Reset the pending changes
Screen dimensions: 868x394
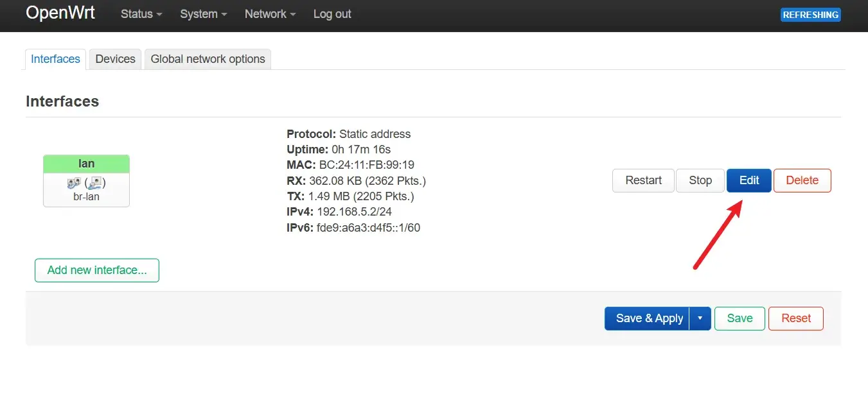point(796,318)
